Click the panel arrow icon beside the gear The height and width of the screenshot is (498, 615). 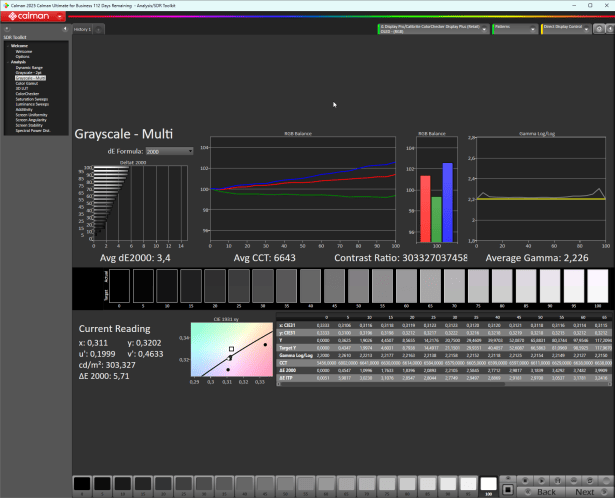point(610,29)
